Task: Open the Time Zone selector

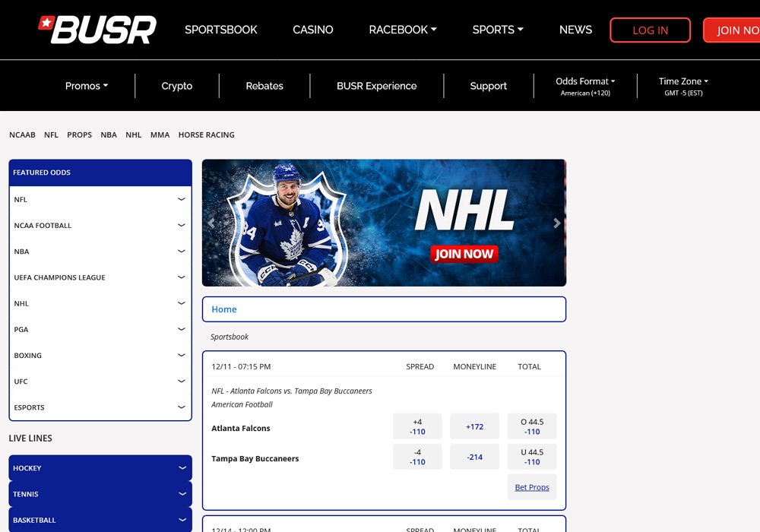Action: (682, 81)
